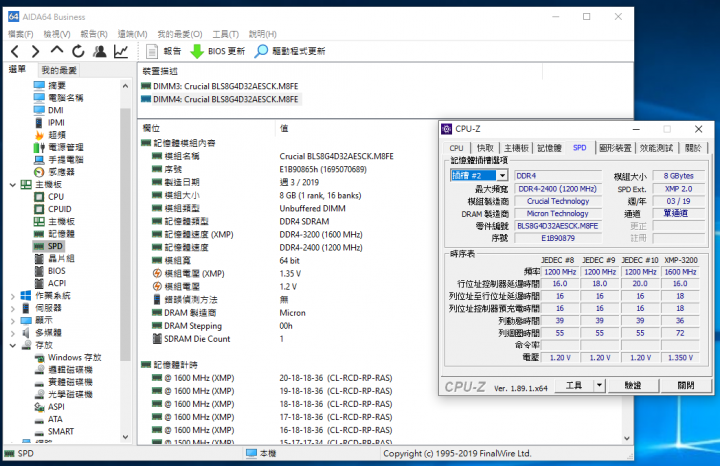Open the File(F) menu in AIDA64

click(x=21, y=34)
